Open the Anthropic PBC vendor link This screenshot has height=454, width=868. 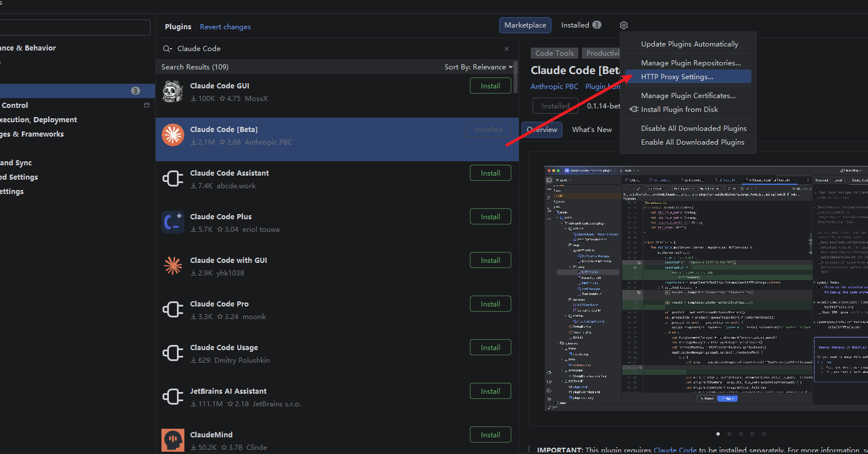point(554,87)
